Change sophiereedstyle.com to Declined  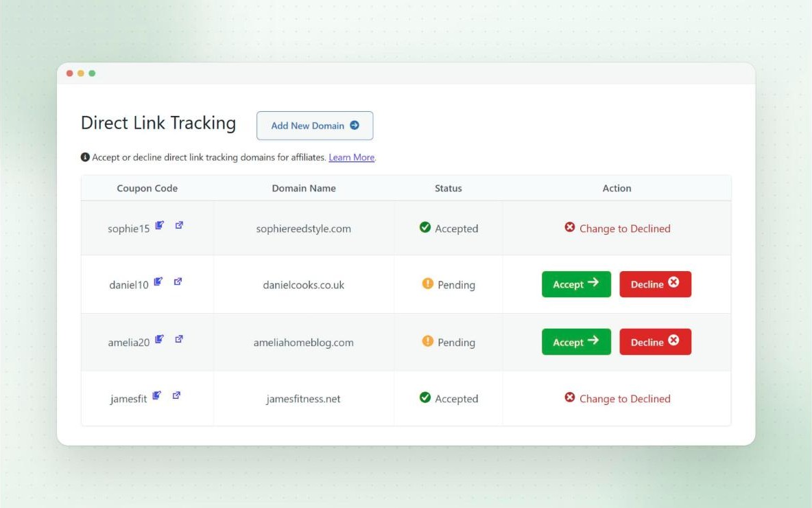[x=617, y=229]
